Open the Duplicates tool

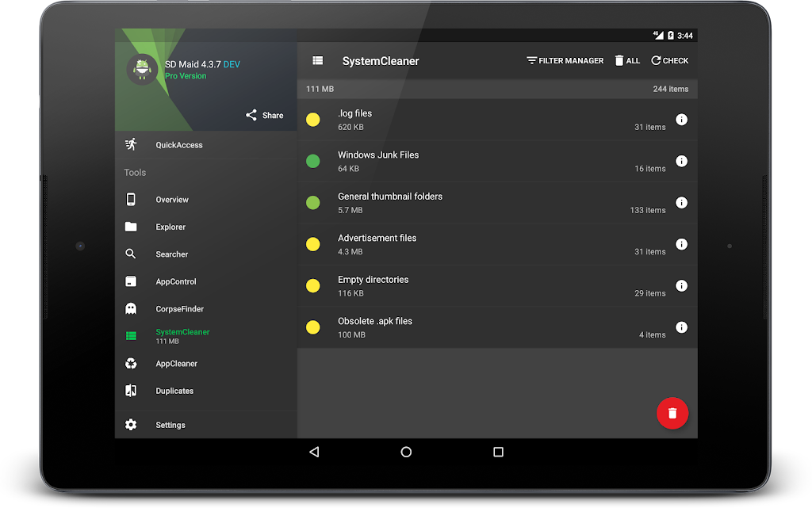tap(174, 391)
